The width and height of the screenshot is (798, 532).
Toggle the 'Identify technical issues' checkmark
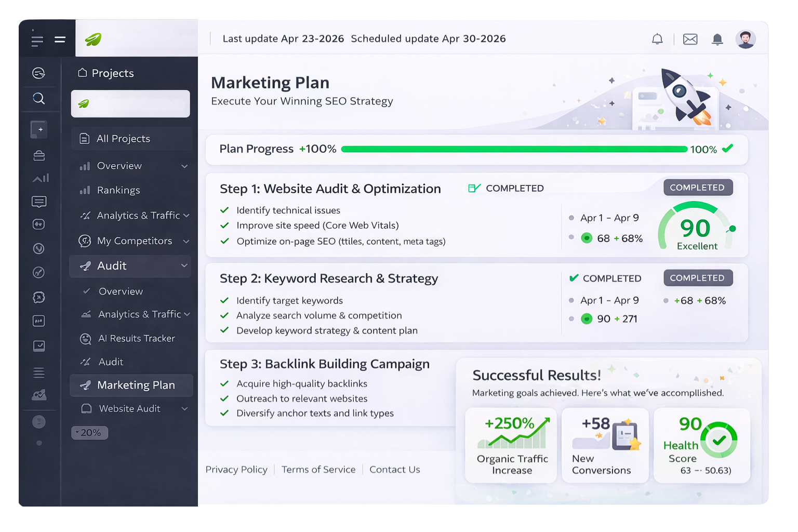pos(225,210)
